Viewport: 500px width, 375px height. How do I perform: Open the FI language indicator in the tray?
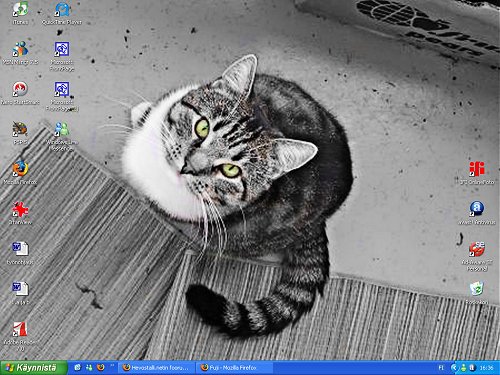pos(441,368)
